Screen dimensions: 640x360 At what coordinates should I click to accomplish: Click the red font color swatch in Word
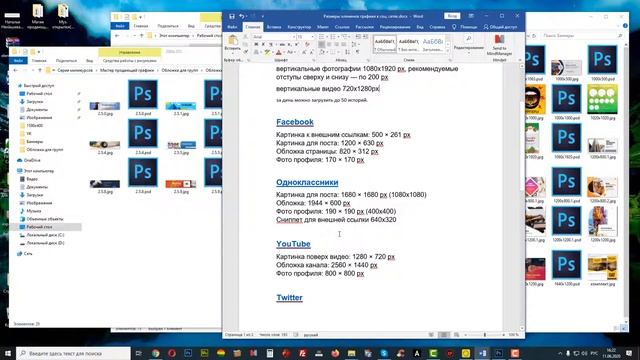coord(279,52)
